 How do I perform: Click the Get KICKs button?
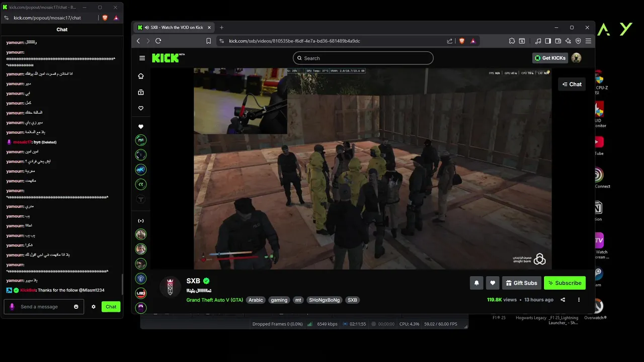550,58
